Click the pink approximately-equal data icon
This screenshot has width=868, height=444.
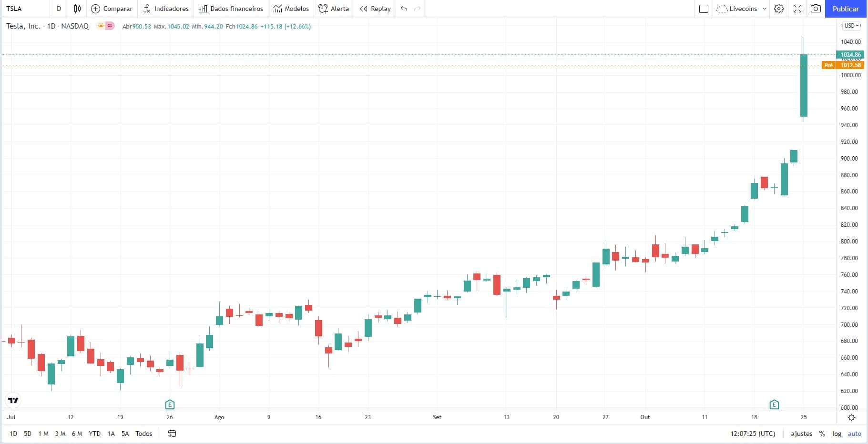point(110,26)
